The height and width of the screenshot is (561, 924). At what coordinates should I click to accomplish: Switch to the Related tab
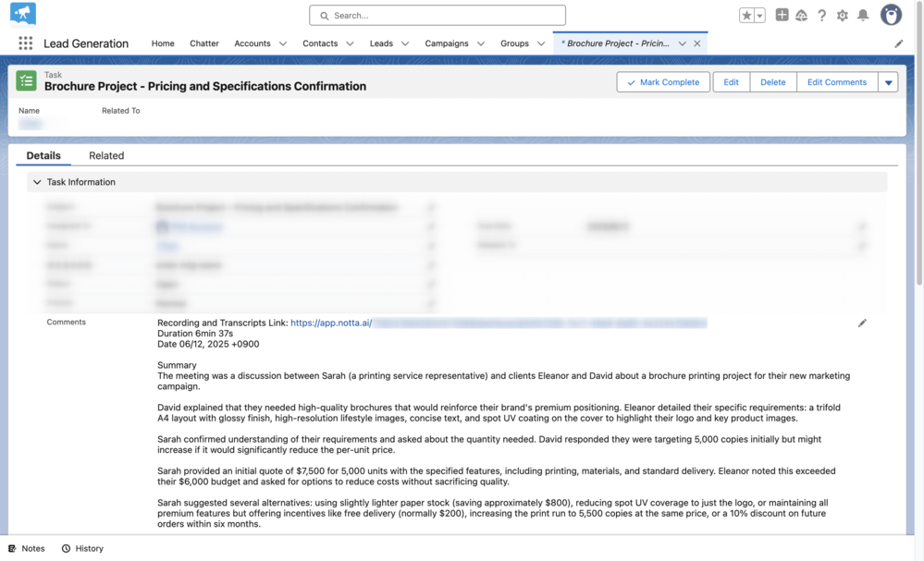pos(106,155)
